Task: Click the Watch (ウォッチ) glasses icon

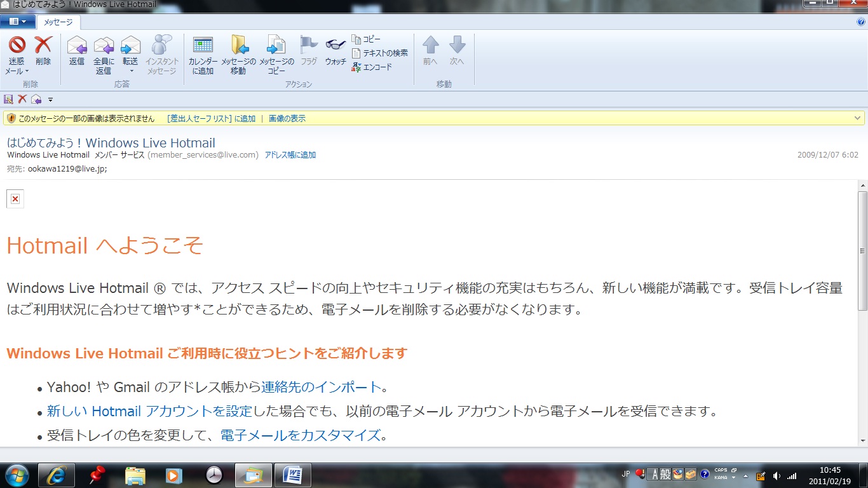Action: coord(336,44)
